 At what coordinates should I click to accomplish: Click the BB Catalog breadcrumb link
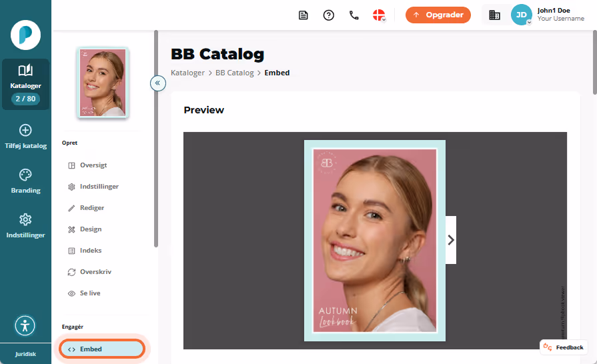tap(235, 73)
